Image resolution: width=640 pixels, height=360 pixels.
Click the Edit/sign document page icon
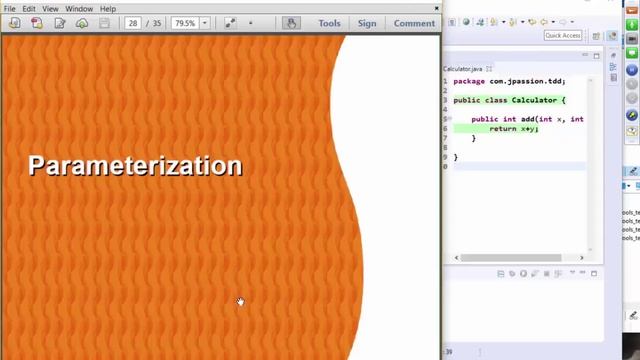[60, 23]
